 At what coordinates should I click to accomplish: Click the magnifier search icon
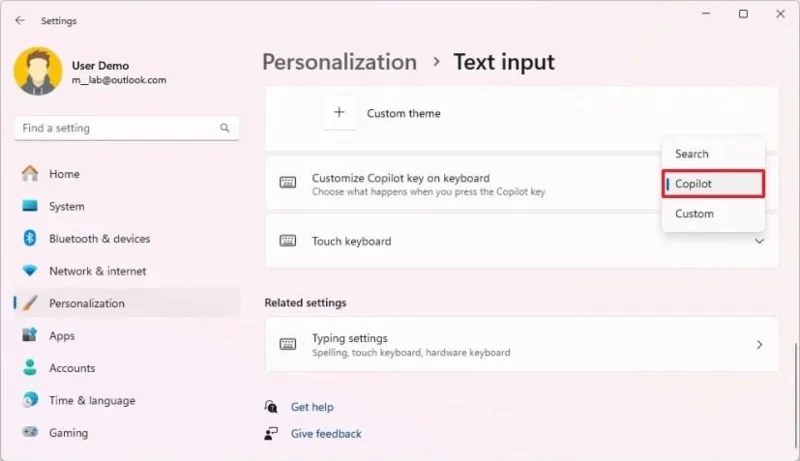224,128
